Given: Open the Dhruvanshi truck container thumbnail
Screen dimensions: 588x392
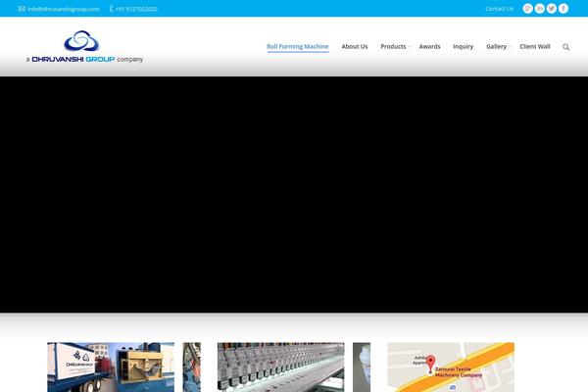Looking at the screenshot, I should [x=111, y=367].
